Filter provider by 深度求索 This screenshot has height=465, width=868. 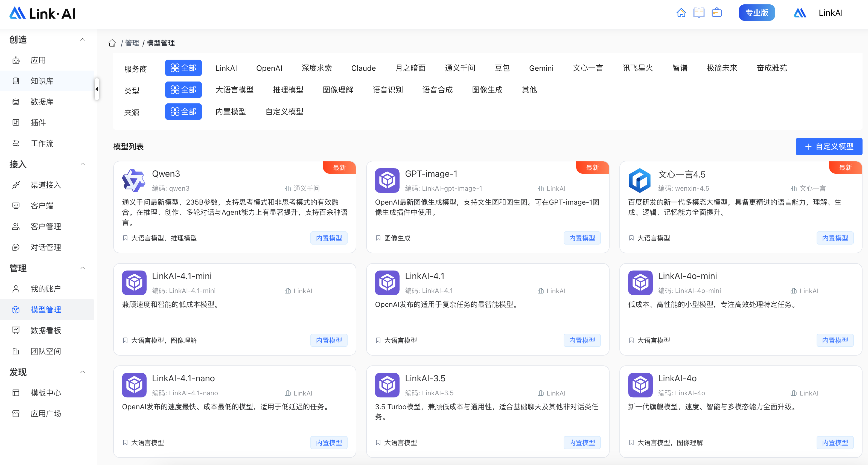pos(317,68)
